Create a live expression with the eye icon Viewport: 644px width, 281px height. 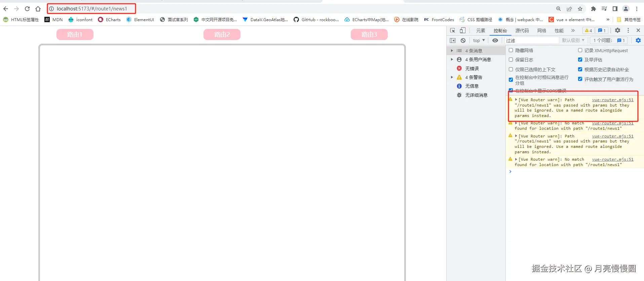495,40
